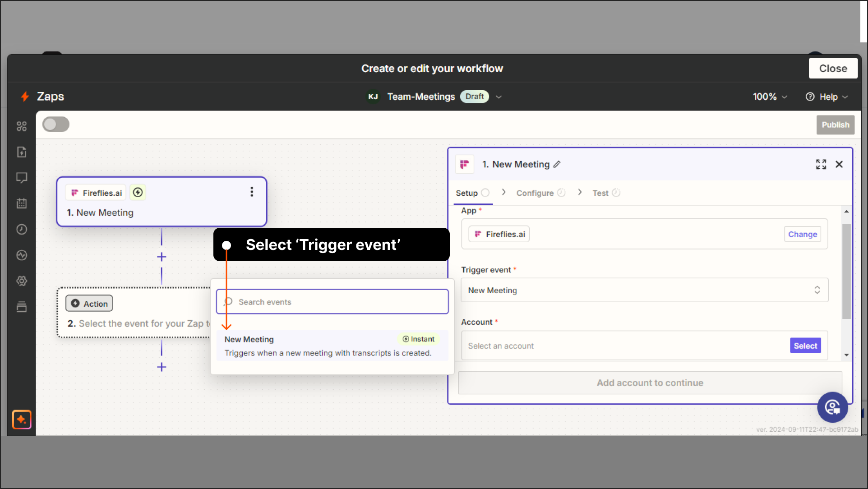Viewport: 868px width, 489px height.
Task: Open the versions stack icon in sidebar
Action: point(22,307)
